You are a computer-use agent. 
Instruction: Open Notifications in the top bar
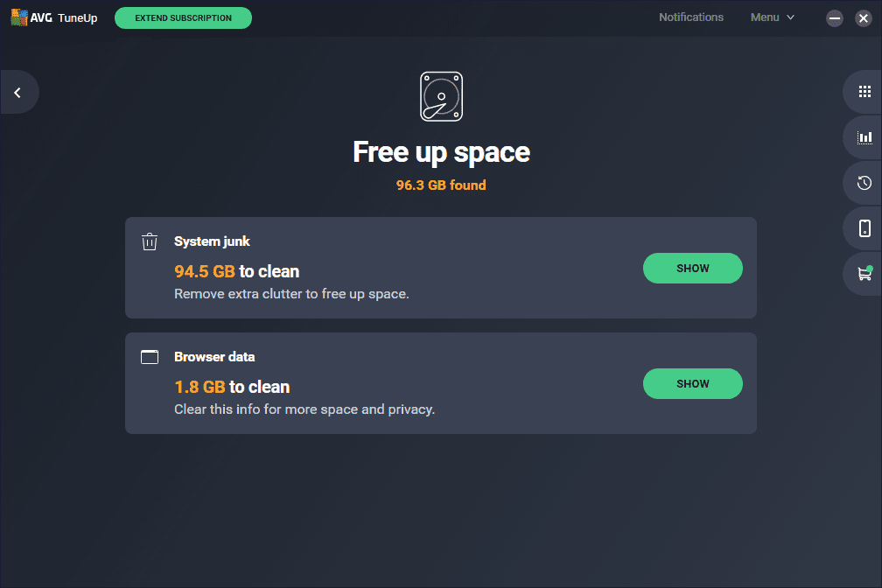(x=691, y=17)
